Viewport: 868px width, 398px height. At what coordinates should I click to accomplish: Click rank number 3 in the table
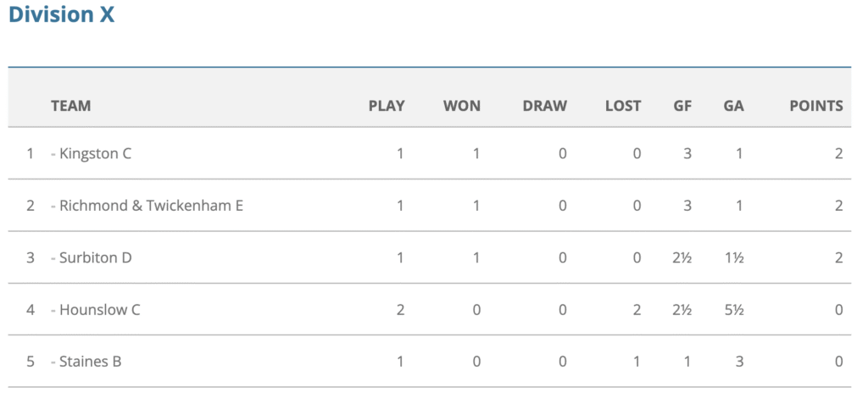point(31,257)
